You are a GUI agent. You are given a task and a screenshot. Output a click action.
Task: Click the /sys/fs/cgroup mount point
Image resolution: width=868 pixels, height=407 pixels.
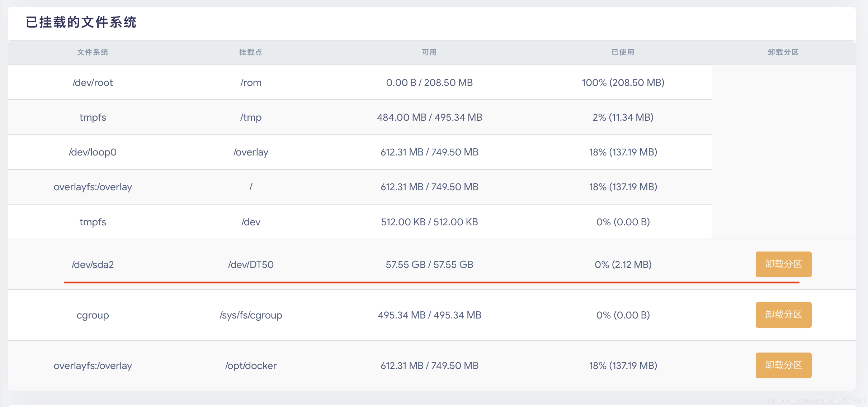coord(251,315)
